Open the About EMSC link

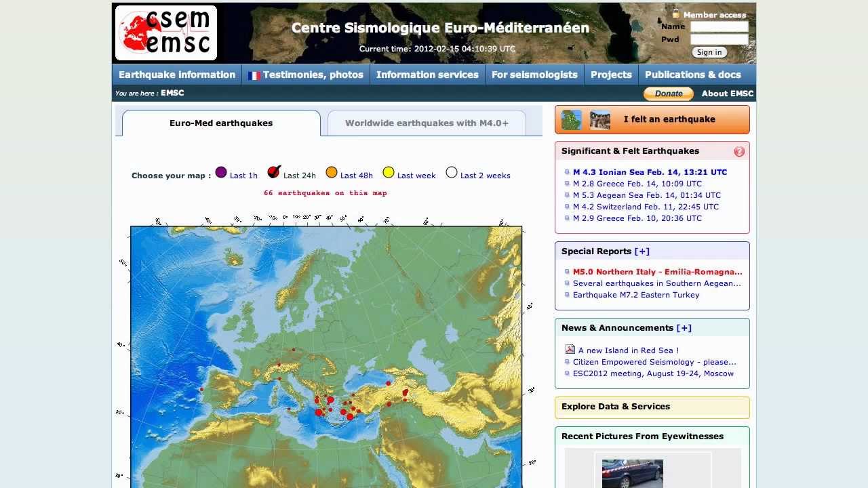727,94
